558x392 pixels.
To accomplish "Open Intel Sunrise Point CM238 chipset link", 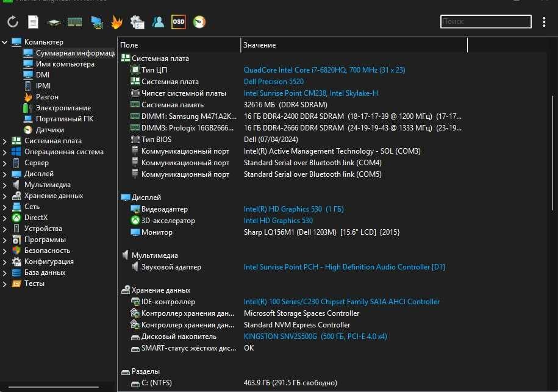I will pos(310,93).
